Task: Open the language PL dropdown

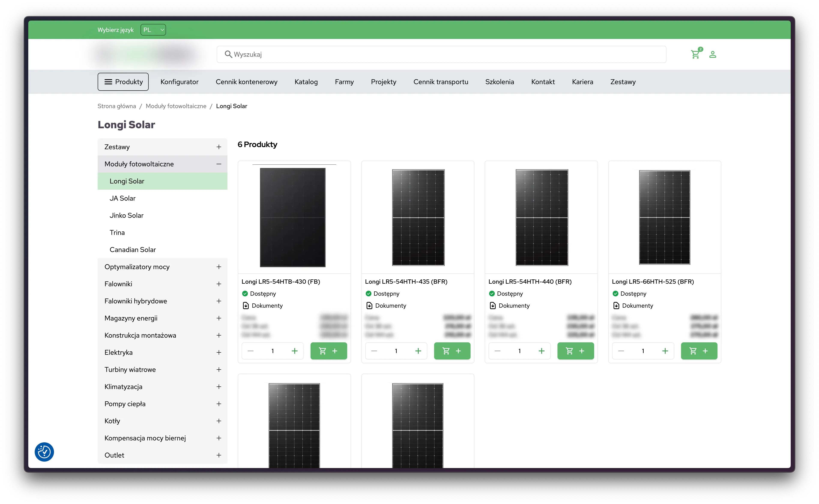Action: point(153,30)
